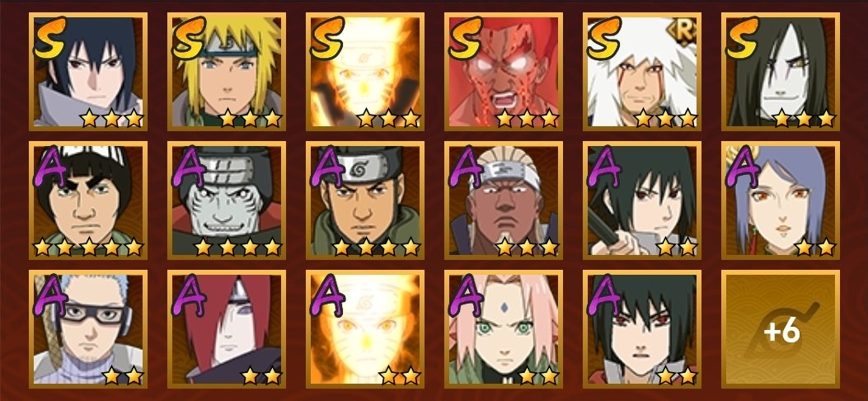Select white-haired Jiraiya with the R badge
Screen dimensions: 868x401
click(x=641, y=72)
